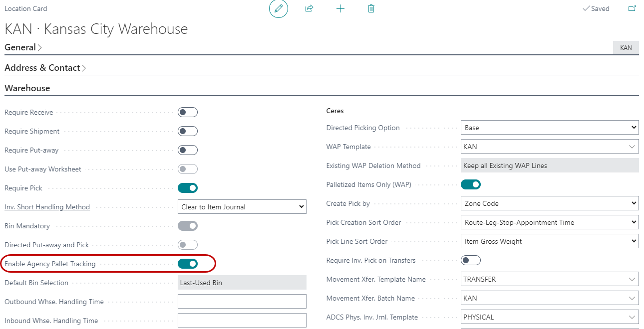
Task: Click the trash delete icon
Action: [371, 8]
